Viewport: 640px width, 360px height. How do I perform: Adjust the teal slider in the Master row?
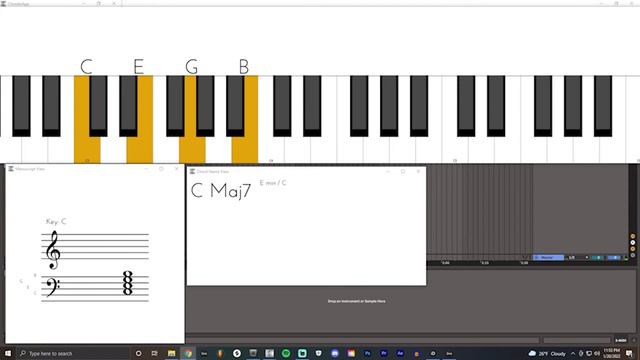[598, 258]
